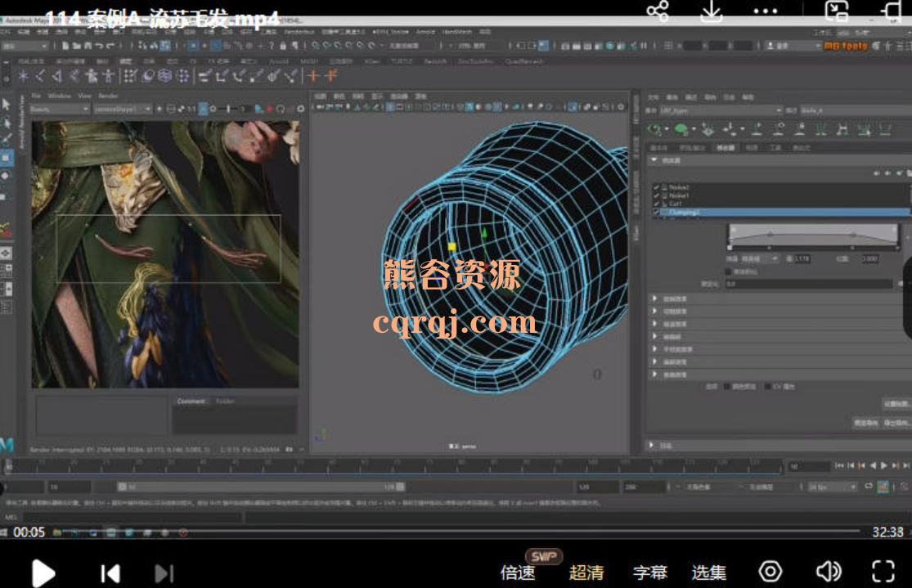The height and width of the screenshot is (588, 912).
Task: Collapse the modifiers section disclosure triangle
Action: tap(654, 160)
